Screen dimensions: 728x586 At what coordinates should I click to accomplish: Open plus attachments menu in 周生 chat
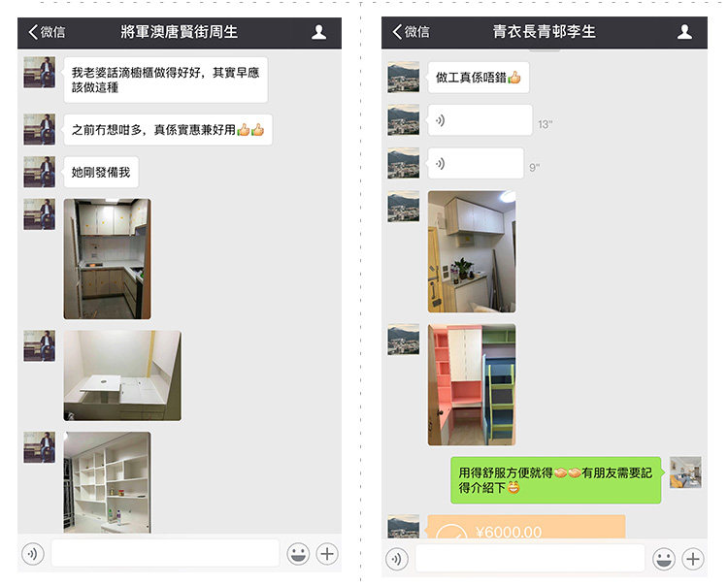327,554
